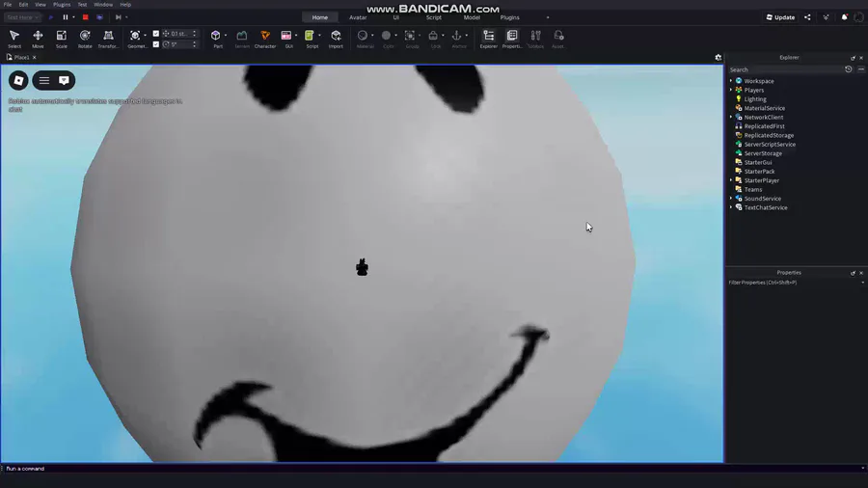Open the File menu
This screenshot has width=868, height=488.
click(x=8, y=5)
